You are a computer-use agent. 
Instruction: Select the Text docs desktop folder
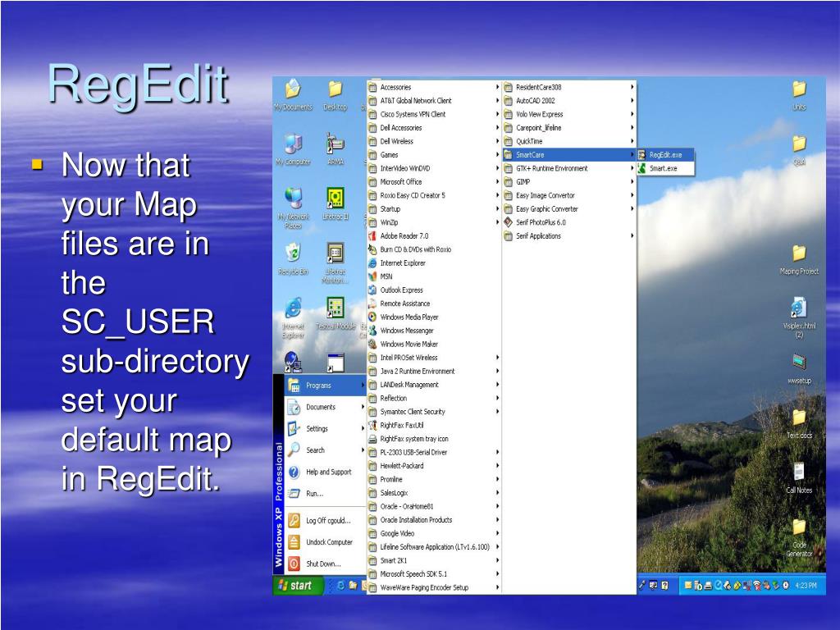799,424
